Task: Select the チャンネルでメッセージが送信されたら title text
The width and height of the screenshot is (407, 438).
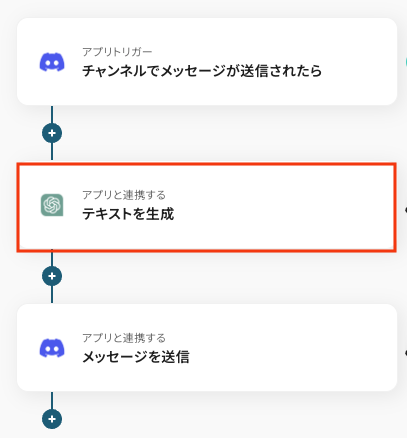Action: (202, 71)
